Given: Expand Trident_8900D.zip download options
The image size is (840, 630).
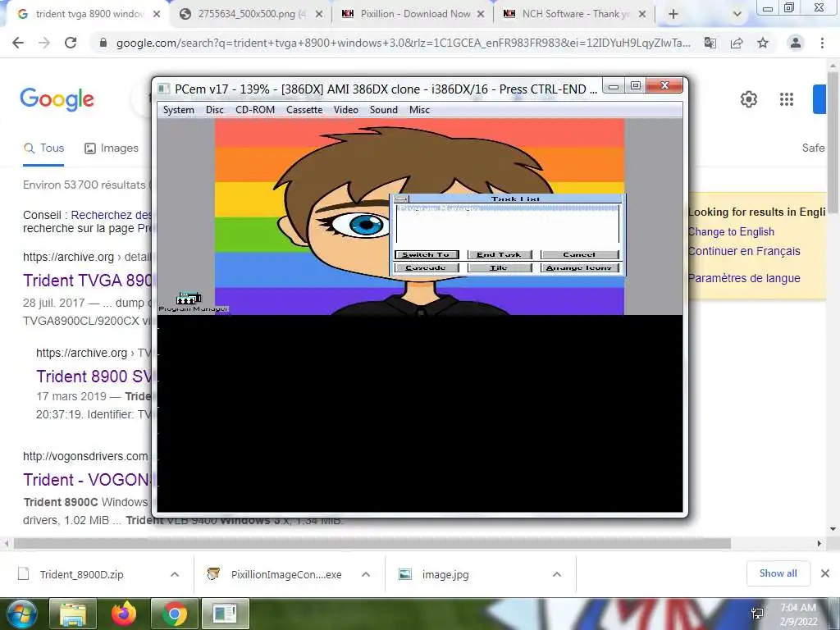Looking at the screenshot, I should point(175,574).
